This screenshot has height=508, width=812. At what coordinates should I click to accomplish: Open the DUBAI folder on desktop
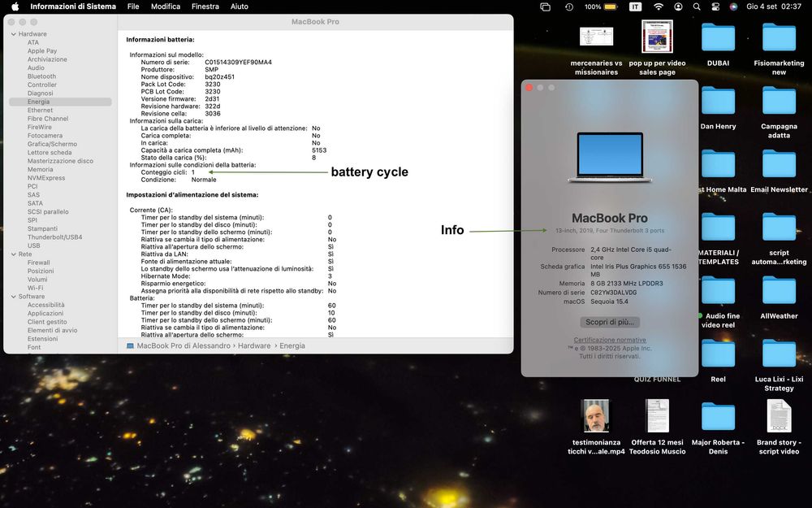[718, 38]
